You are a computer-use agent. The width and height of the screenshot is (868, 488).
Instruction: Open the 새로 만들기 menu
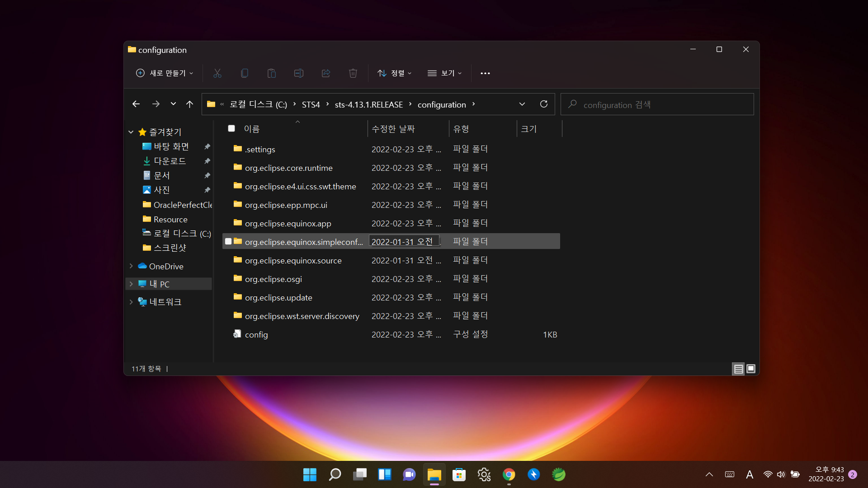165,73
